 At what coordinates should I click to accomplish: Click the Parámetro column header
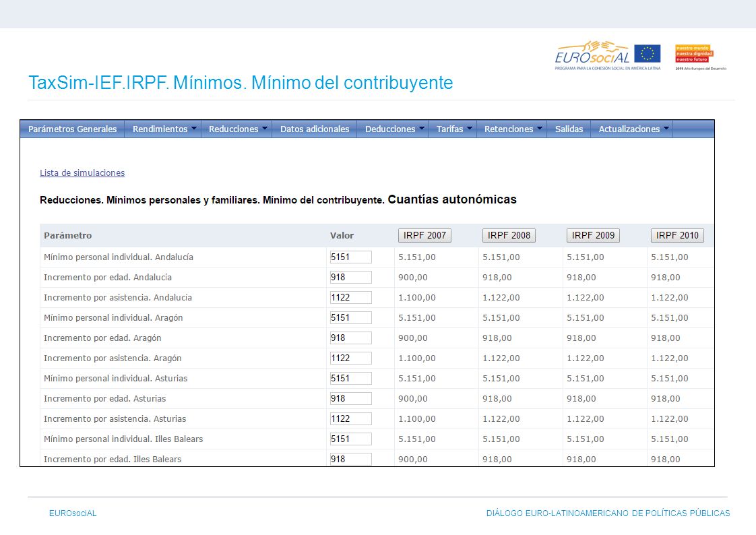tap(67, 236)
